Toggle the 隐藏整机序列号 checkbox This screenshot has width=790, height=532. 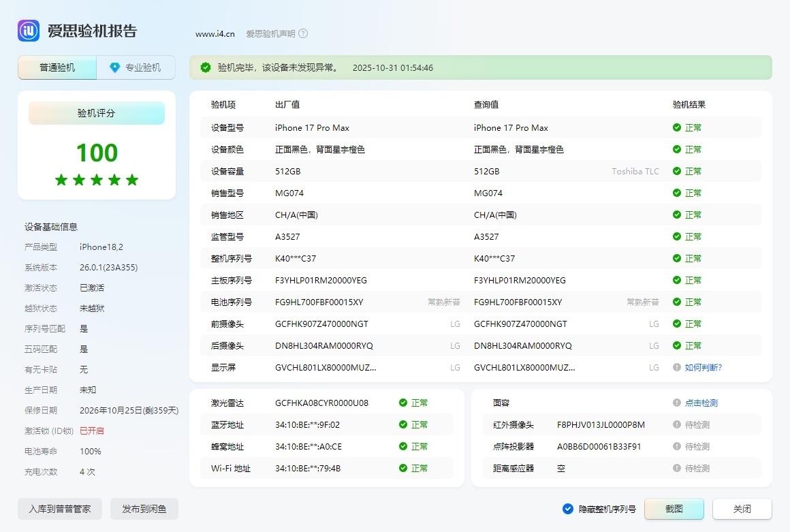pyautogui.click(x=568, y=509)
